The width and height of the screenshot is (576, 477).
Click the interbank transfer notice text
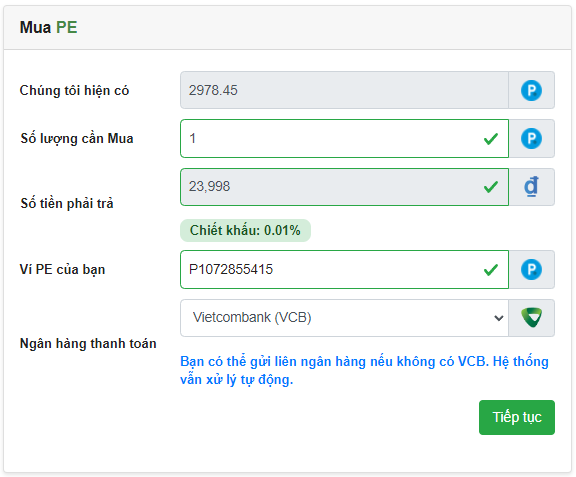[x=364, y=370]
